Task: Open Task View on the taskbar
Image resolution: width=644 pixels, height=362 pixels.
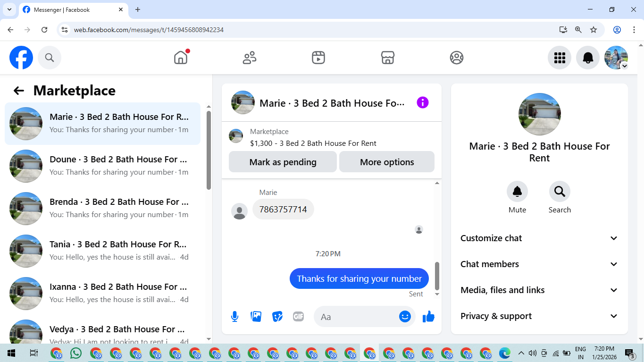Action: (x=33, y=353)
